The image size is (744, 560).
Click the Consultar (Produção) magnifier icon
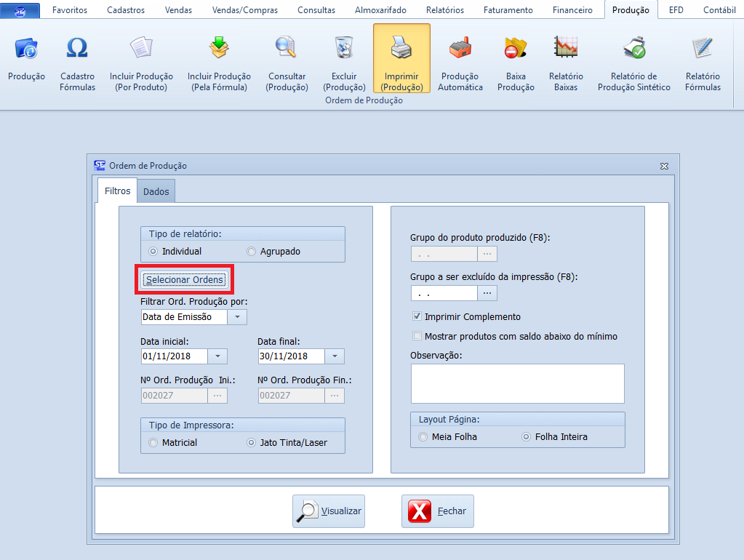click(x=287, y=49)
